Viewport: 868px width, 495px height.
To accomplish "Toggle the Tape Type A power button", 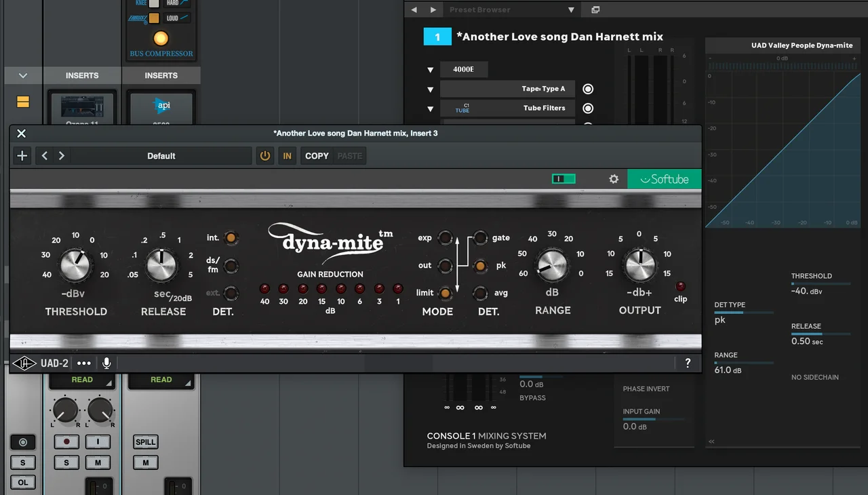I will click(588, 89).
